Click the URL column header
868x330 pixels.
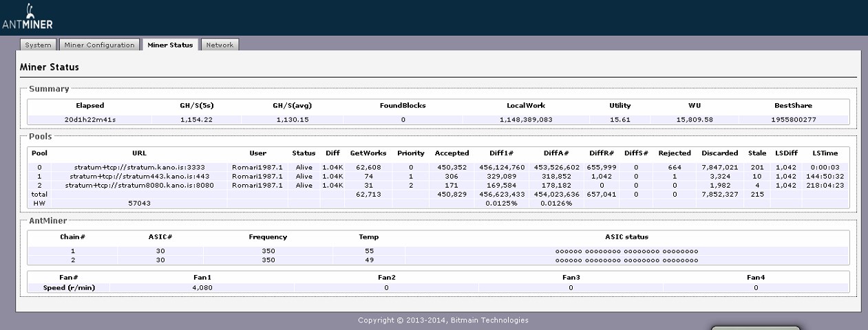(139, 153)
